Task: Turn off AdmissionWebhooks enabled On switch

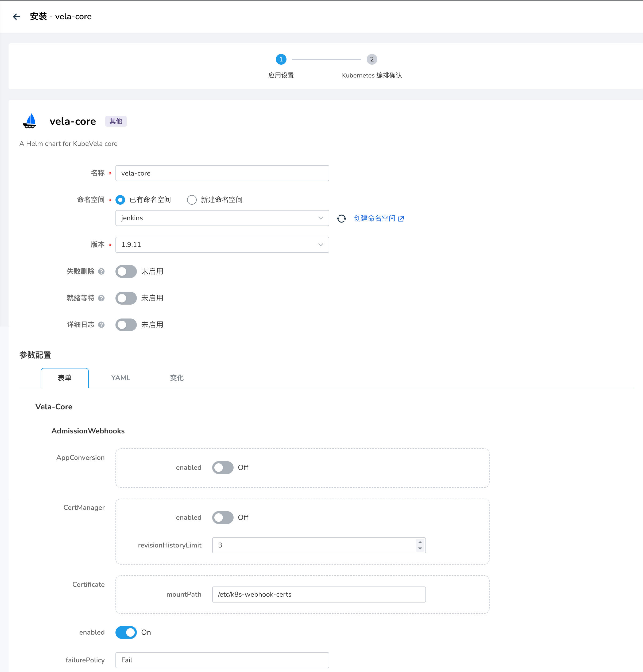Action: click(x=126, y=632)
